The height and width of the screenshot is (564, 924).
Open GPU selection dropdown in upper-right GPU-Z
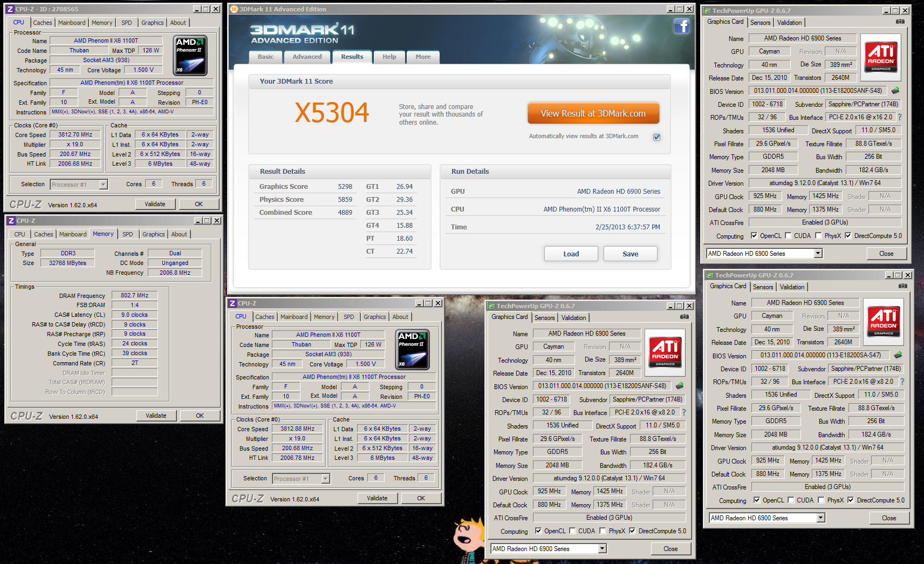pyautogui.click(x=818, y=254)
